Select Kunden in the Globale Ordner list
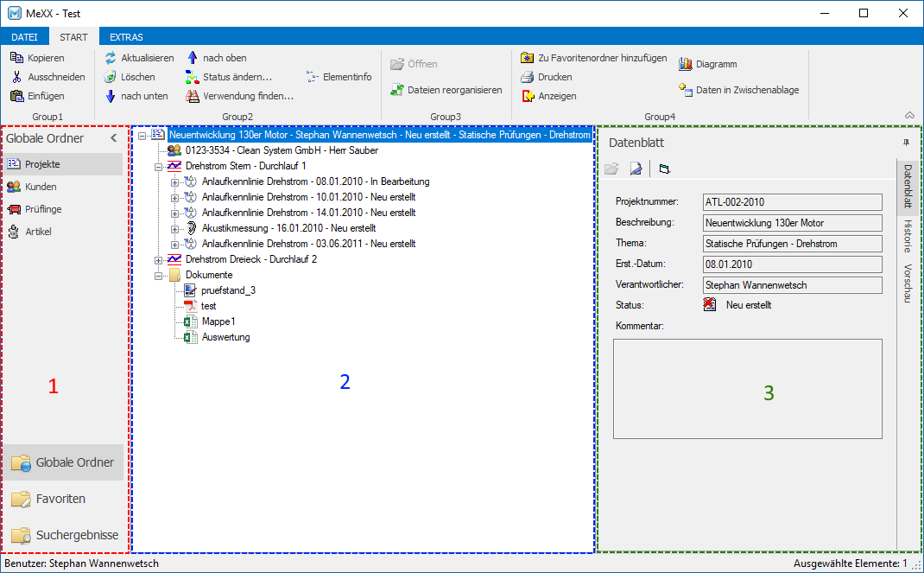 (41, 187)
